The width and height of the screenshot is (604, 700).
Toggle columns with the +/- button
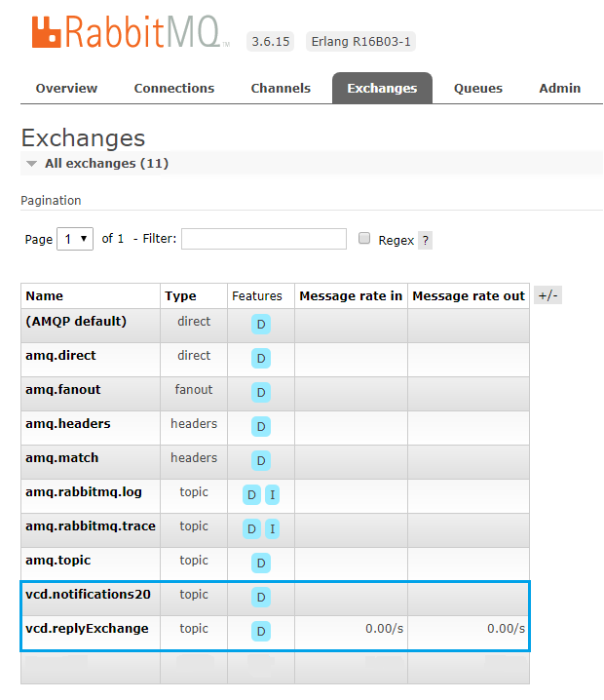tap(547, 295)
